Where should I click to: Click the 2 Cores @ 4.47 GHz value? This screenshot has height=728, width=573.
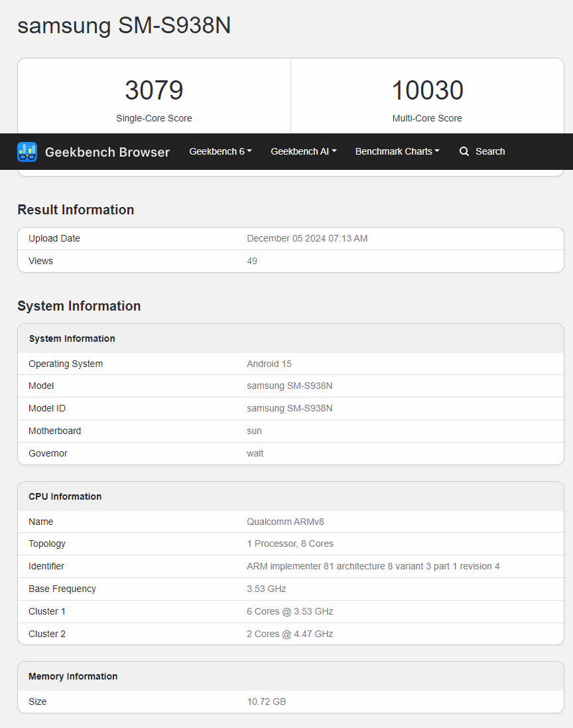click(290, 634)
